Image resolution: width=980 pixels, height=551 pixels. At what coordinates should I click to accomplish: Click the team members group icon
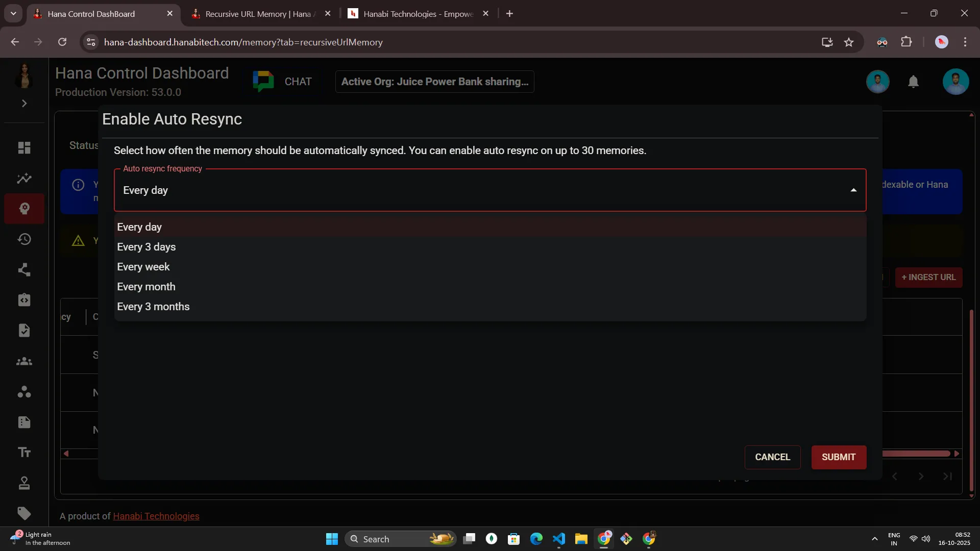[24, 362]
